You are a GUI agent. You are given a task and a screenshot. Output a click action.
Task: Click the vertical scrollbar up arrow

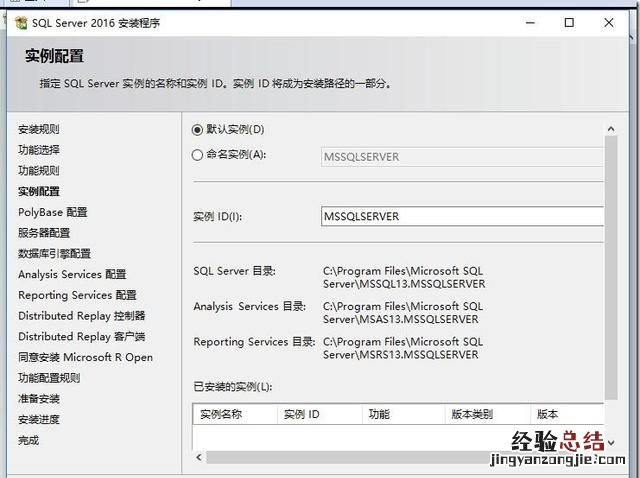pos(611,130)
